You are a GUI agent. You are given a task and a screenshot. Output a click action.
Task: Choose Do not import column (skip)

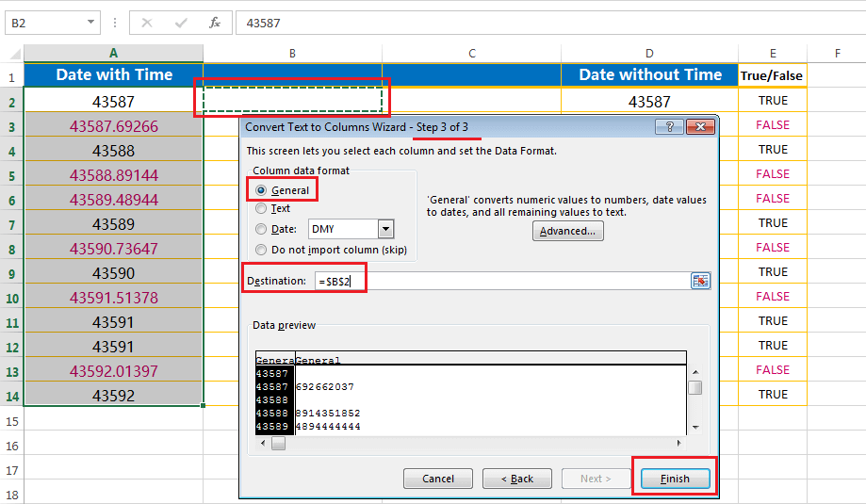[261, 250]
